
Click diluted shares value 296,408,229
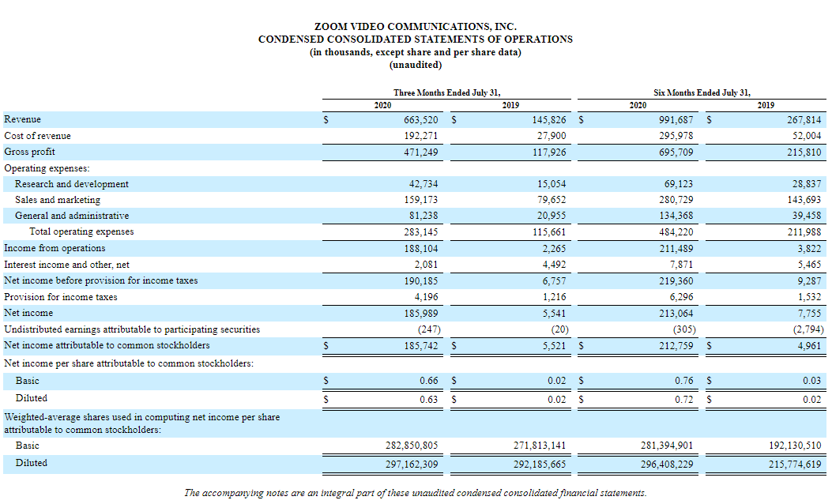tap(667, 465)
